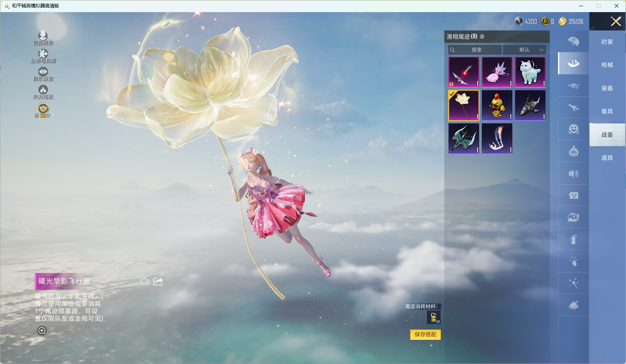This screenshot has height=364, width=626.
Task: Zoom in with the magnifier plus icon
Action: coord(42,330)
